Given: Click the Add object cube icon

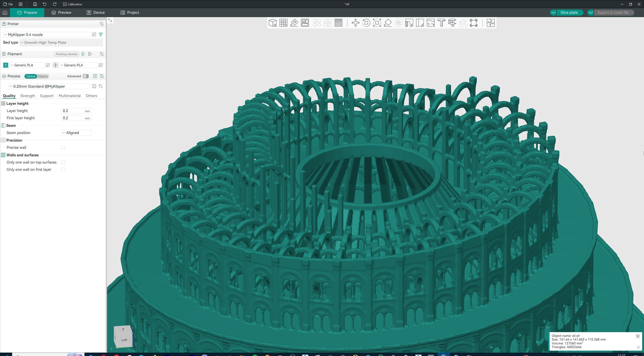Looking at the screenshot, I should (273, 23).
